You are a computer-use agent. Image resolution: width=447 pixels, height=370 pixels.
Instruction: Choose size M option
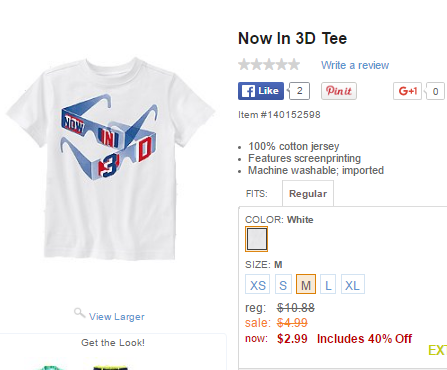click(306, 284)
